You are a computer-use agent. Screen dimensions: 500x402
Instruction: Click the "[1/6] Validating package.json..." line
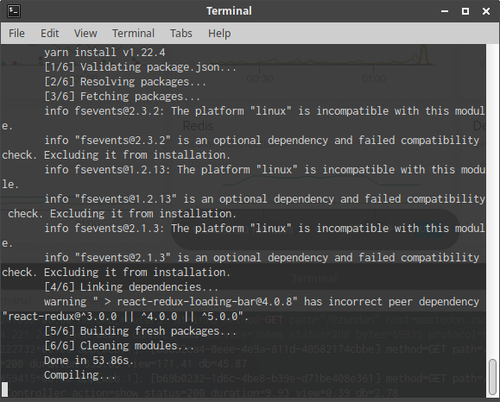[140, 67]
